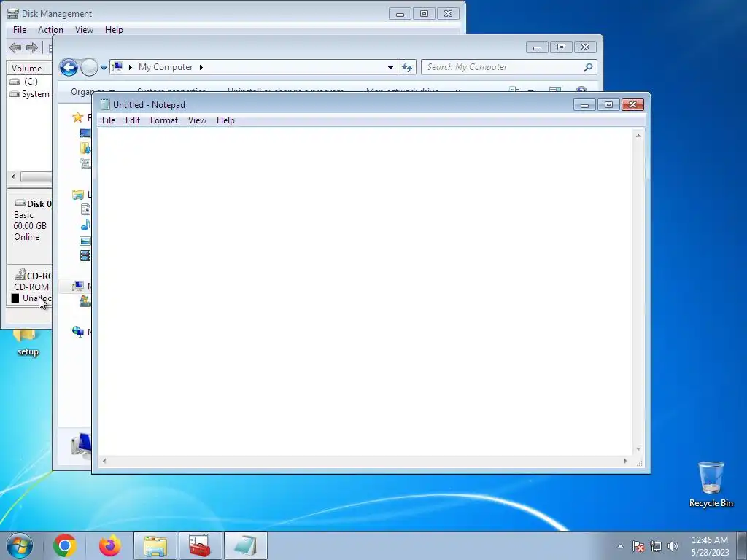
Task: Click the Disk Management volume list left scroll arrow
Action: [13, 176]
